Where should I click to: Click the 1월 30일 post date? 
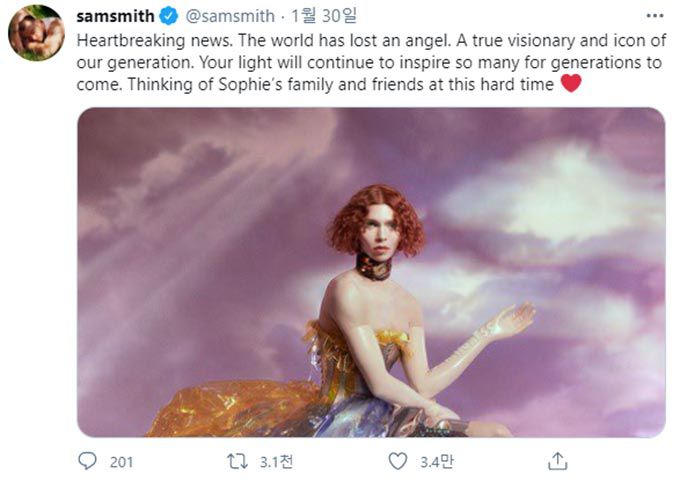pyautogui.click(x=315, y=17)
